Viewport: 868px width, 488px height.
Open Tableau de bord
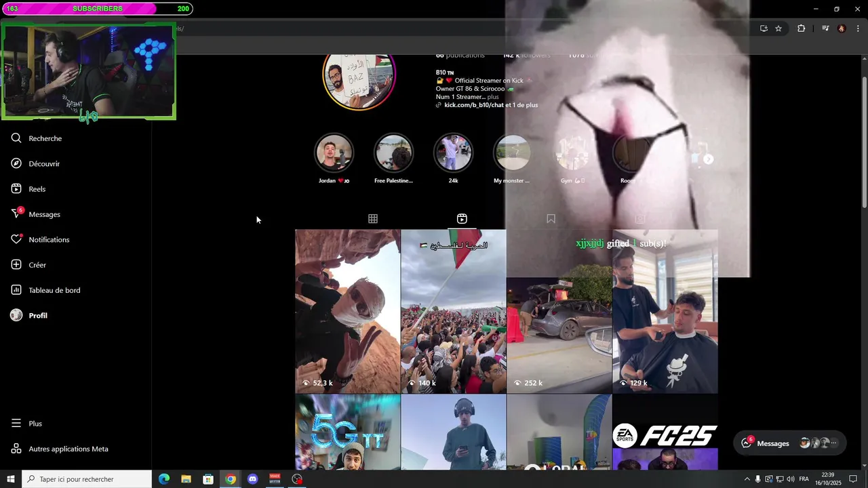45,290
